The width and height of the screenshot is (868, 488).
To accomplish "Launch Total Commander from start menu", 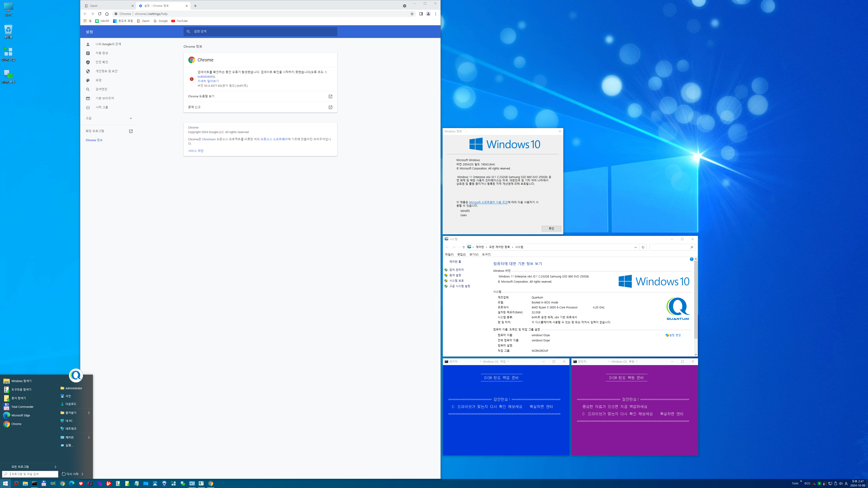I will pos(29,407).
